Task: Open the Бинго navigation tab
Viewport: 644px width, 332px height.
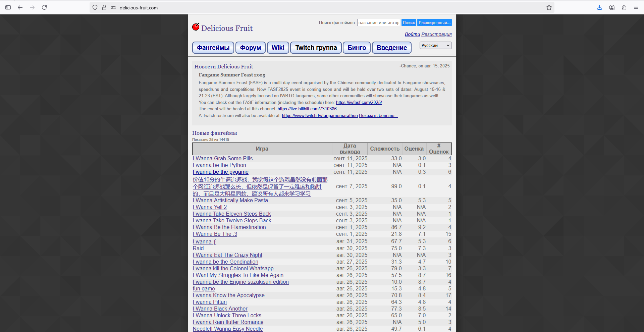Action: [x=357, y=48]
